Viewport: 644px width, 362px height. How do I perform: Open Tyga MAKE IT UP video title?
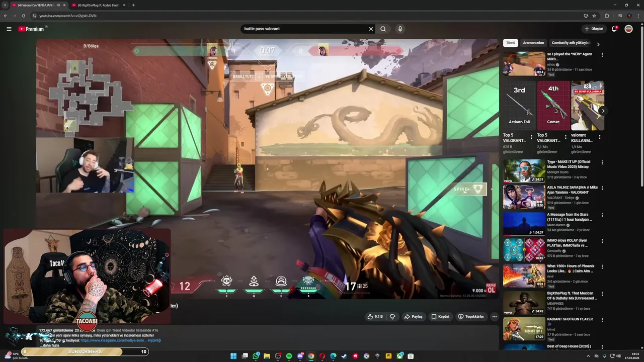click(x=569, y=164)
